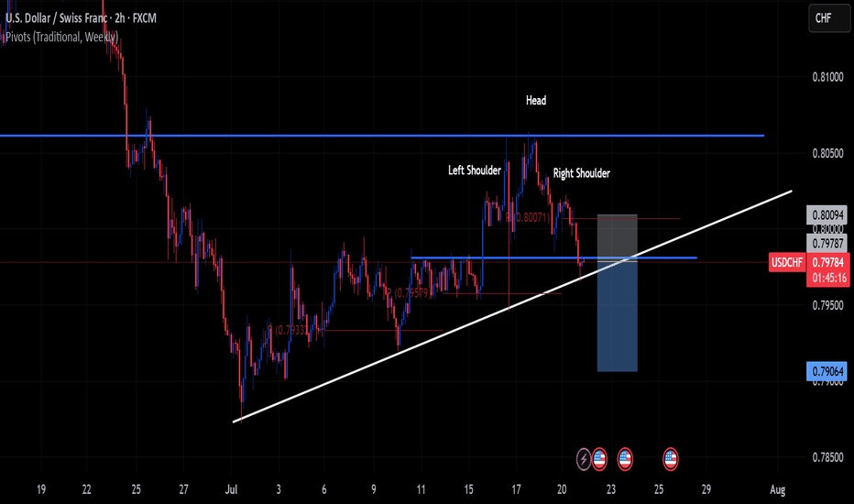Select the long blue horizontal line under Head
Screen dimensions: 854x504
point(382,136)
